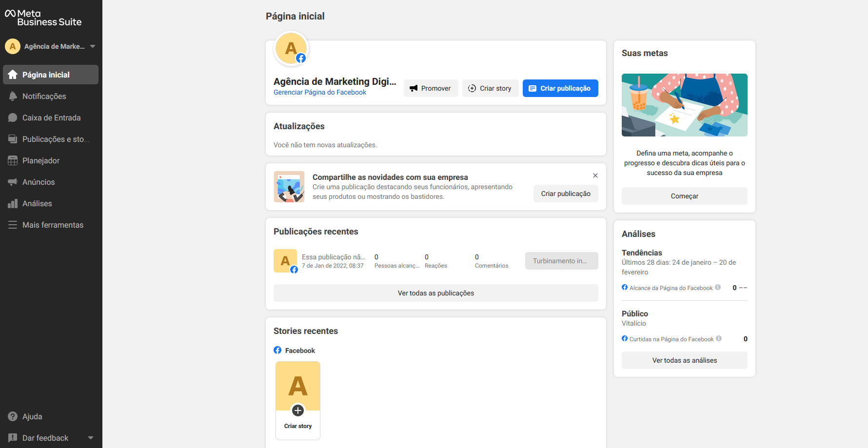The width and height of the screenshot is (868, 448).
Task: Click the Ajuda question mark icon
Action: tap(13, 417)
